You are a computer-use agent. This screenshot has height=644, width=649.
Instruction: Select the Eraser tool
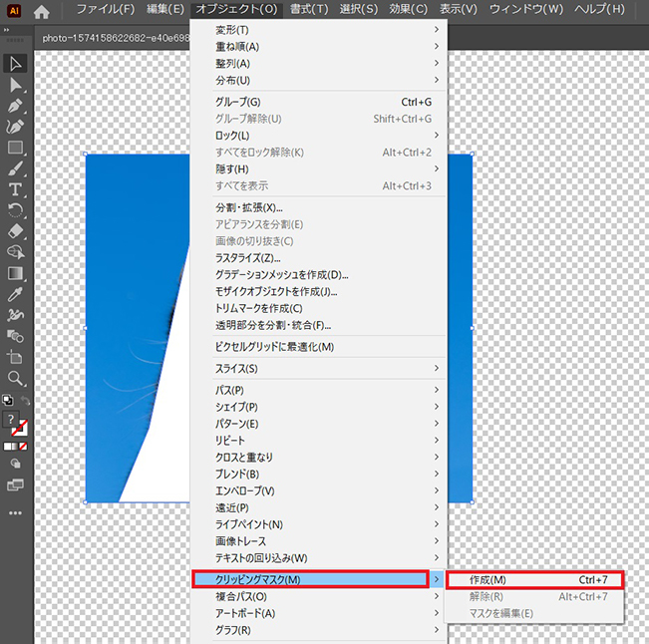click(15, 231)
